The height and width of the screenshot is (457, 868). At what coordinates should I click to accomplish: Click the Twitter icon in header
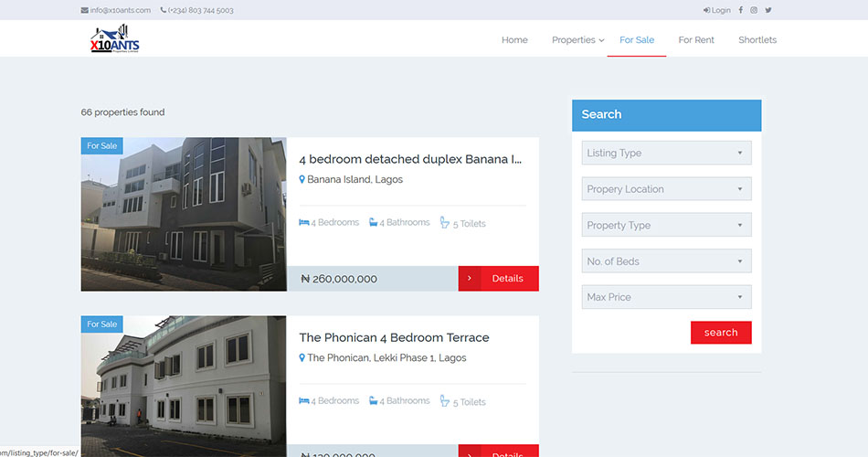[768, 10]
